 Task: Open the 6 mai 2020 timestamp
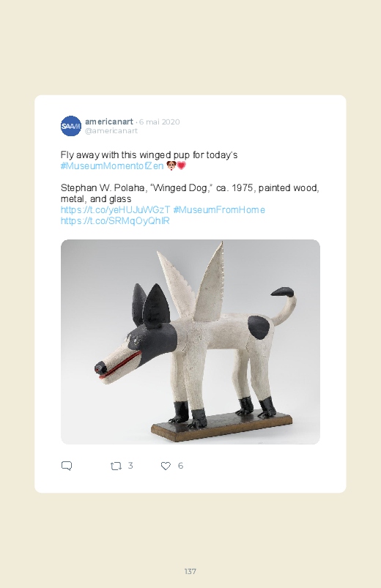[160, 122]
